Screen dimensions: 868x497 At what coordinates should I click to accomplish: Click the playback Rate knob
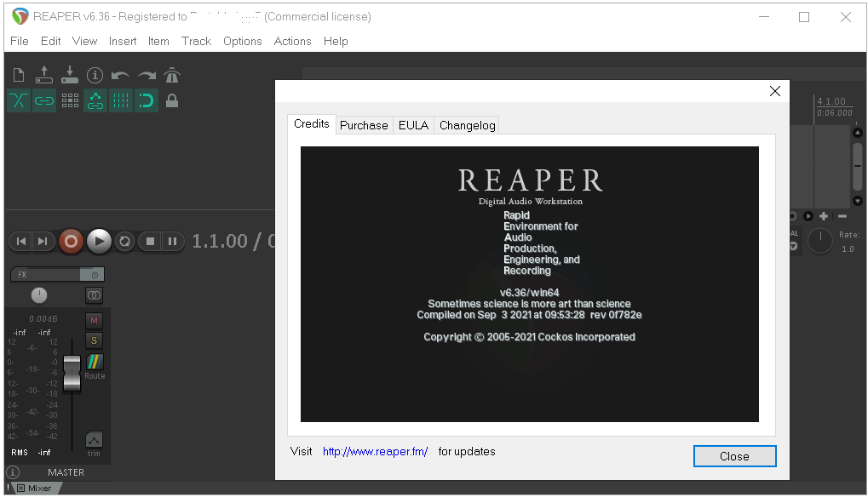pos(820,241)
